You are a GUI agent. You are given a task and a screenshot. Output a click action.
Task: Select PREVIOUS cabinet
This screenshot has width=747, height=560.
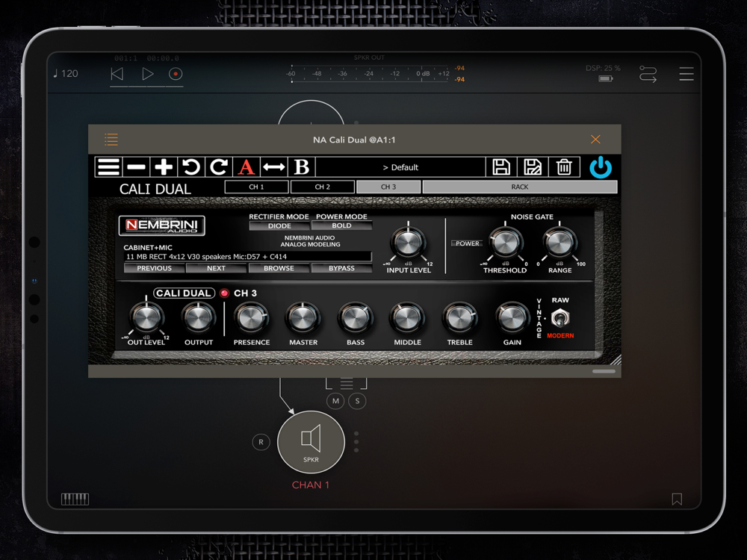[155, 268]
